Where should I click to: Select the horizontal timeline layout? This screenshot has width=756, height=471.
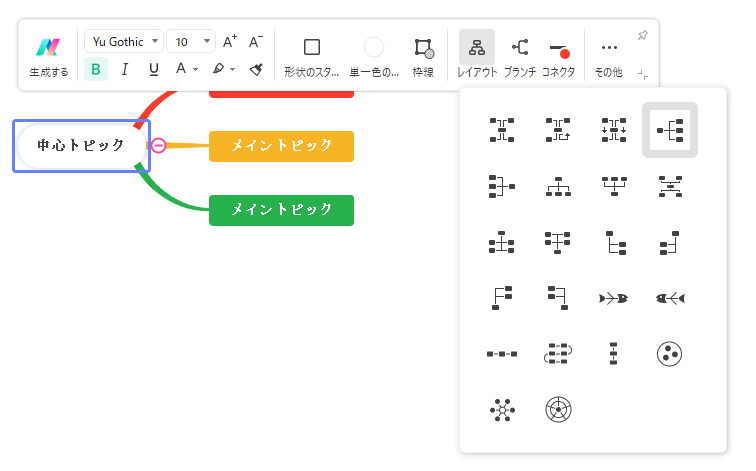pos(502,354)
